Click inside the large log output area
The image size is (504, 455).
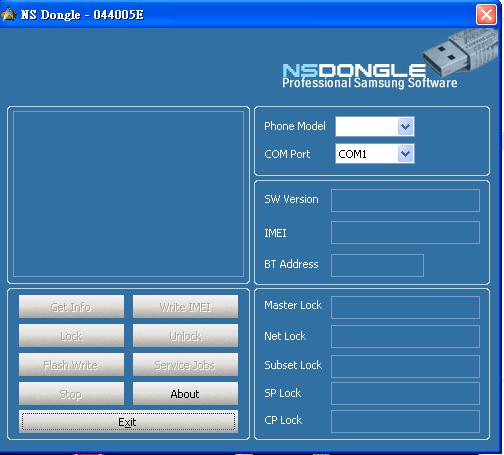(x=128, y=194)
